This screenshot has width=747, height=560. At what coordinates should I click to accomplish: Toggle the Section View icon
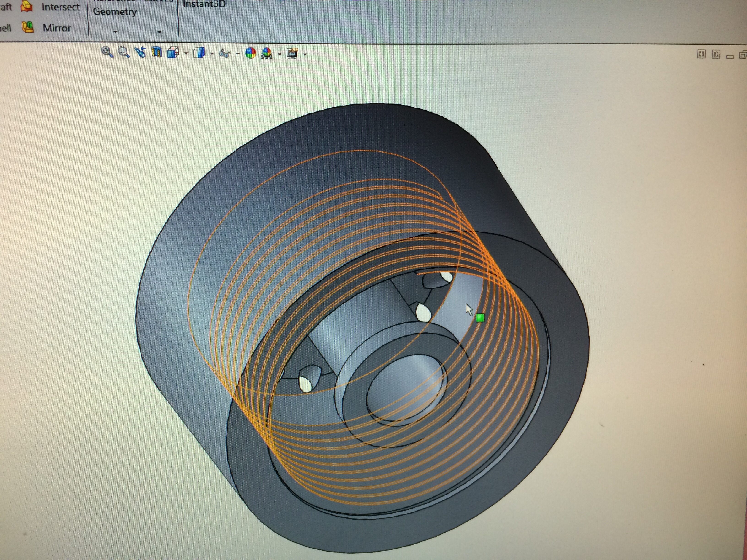click(156, 53)
